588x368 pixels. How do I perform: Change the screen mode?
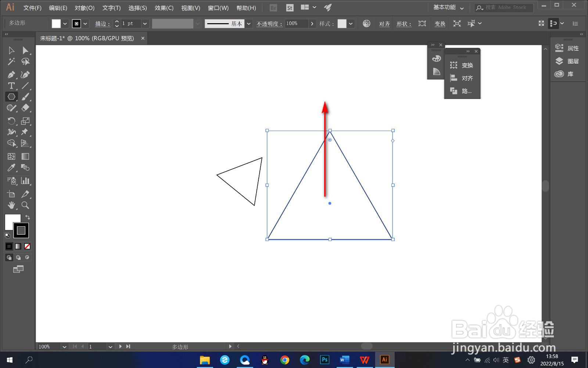click(x=18, y=269)
